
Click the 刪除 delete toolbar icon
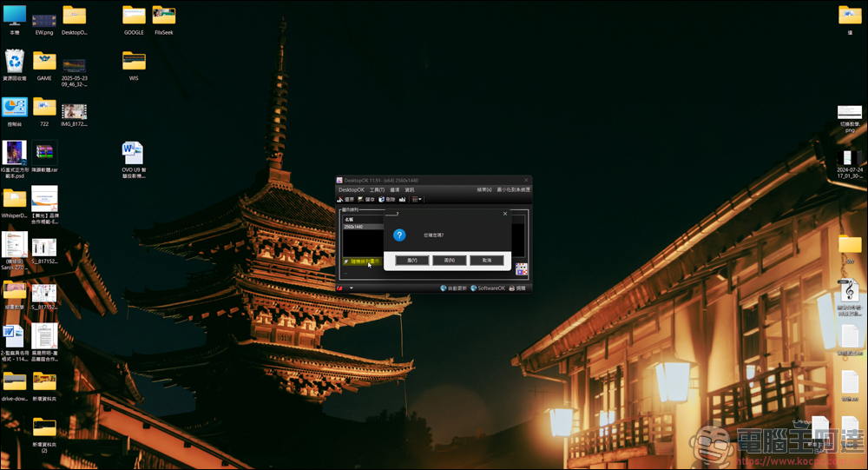tap(387, 199)
